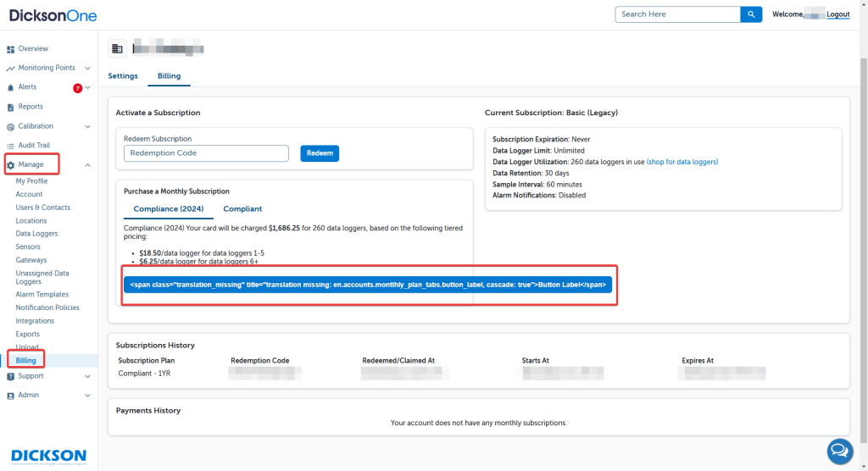
Task: Click the Monitoring Points graph icon
Action: [10, 68]
